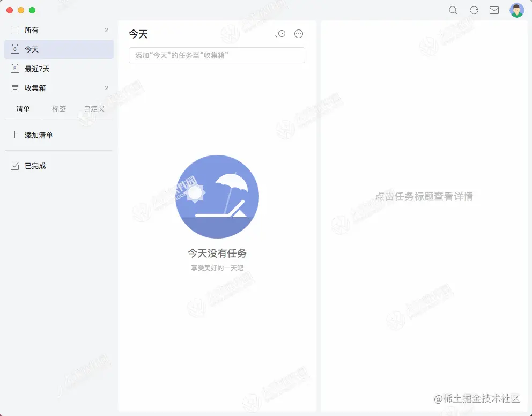Switch to the 标签 tab
This screenshot has width=532, height=416.
[x=59, y=109]
